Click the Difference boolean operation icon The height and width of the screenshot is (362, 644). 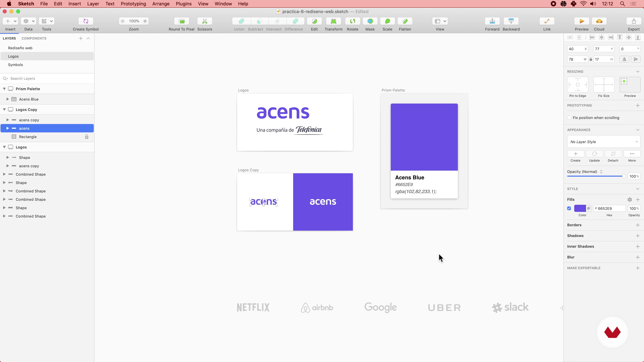click(295, 21)
